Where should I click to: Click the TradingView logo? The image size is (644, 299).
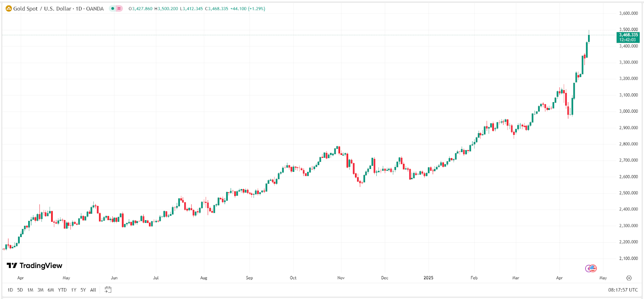tap(34, 266)
